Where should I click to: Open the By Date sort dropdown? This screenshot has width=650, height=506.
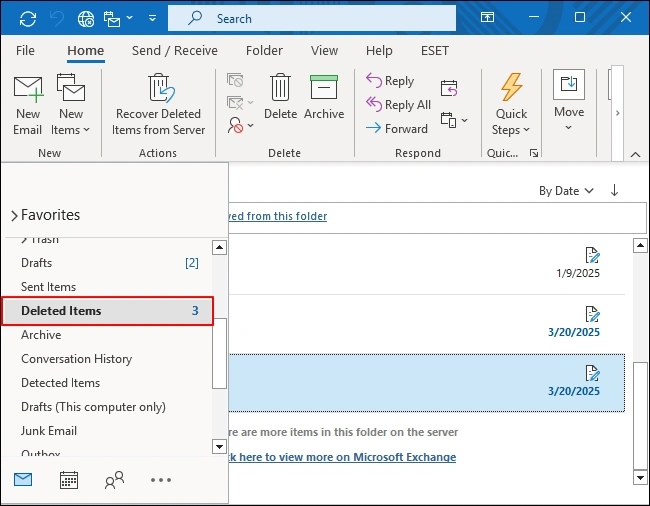coord(566,191)
